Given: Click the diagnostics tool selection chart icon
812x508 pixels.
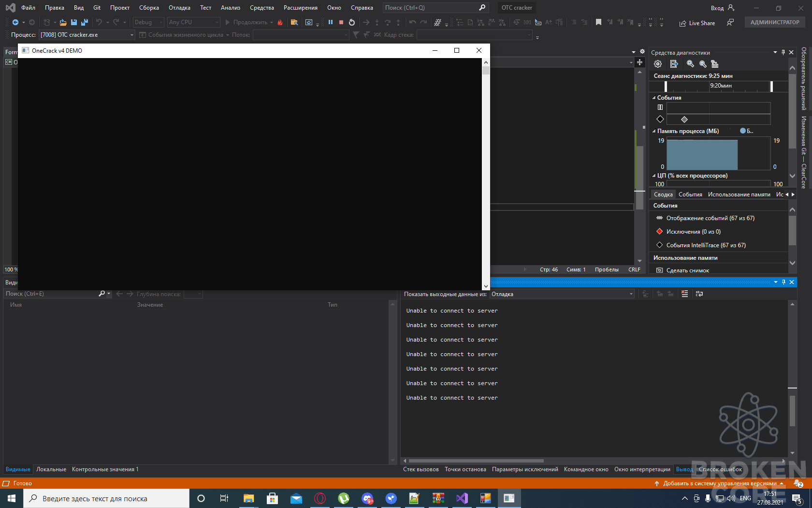Looking at the screenshot, I should click(x=715, y=64).
